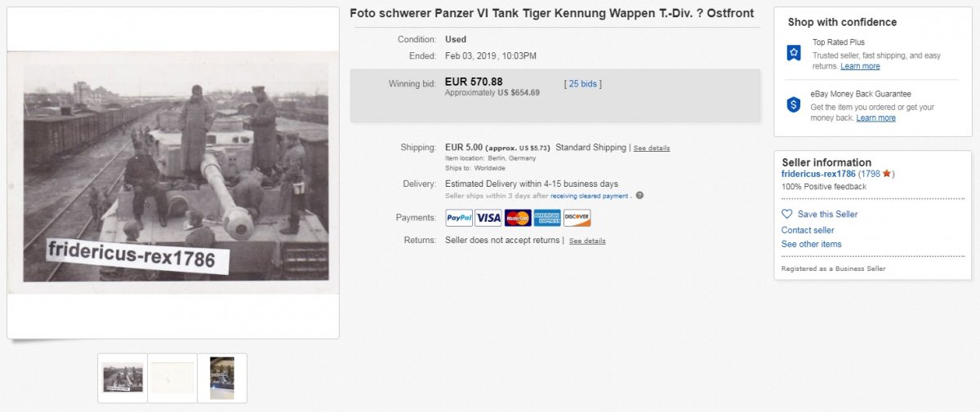The image size is (980, 412).
Task: Click See other items link
Action: pyautogui.click(x=811, y=244)
